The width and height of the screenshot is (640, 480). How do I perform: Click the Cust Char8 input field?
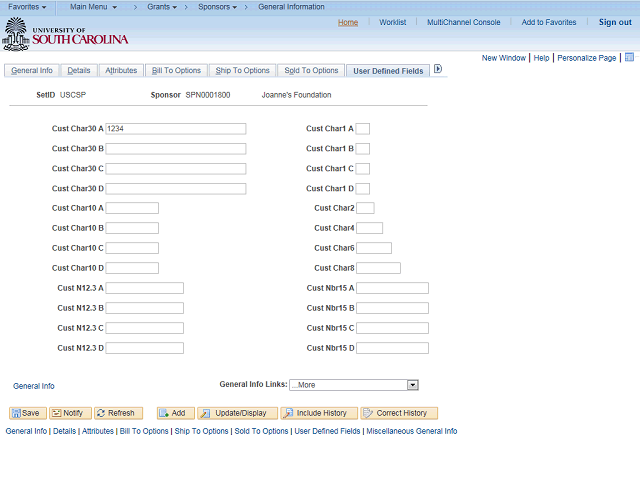point(378,268)
